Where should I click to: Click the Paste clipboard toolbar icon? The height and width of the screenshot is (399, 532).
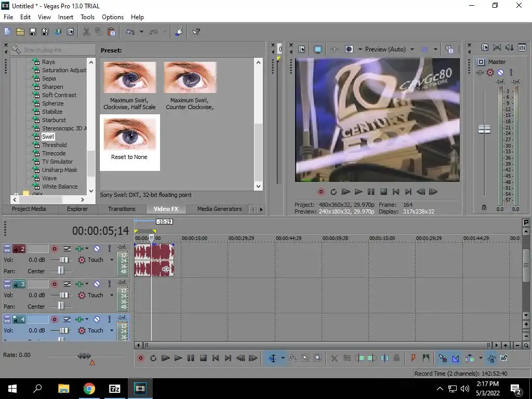(111, 32)
